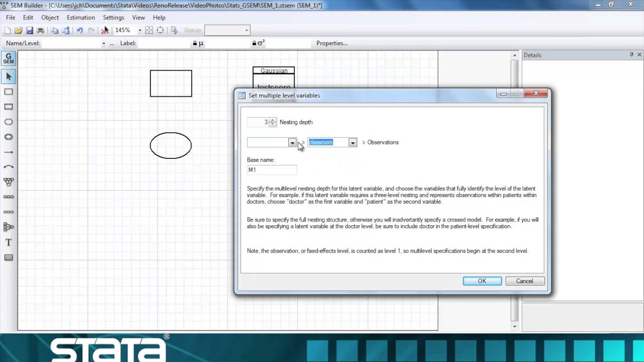Open Properties... in the toolbar
This screenshot has height=362, width=644.
tap(332, 43)
